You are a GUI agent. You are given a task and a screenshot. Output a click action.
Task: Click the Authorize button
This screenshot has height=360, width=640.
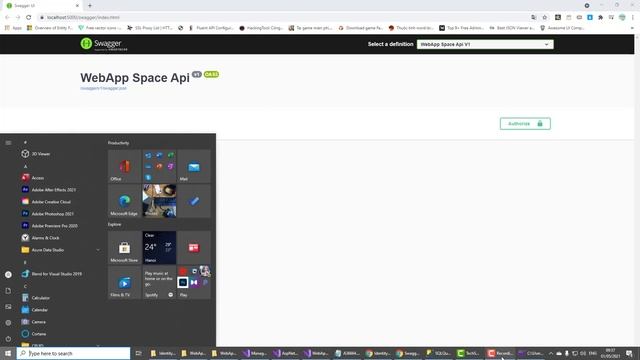click(x=525, y=124)
